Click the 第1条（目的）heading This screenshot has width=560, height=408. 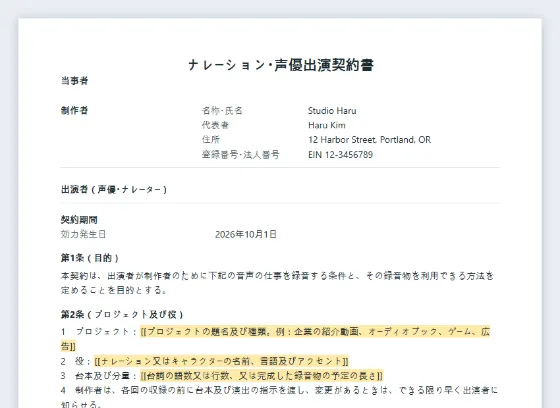pos(90,258)
